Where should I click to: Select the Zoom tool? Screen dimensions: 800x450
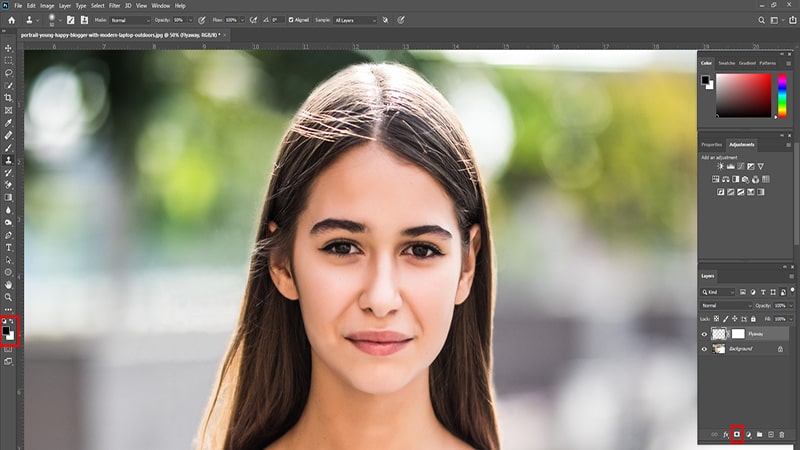click(x=9, y=297)
